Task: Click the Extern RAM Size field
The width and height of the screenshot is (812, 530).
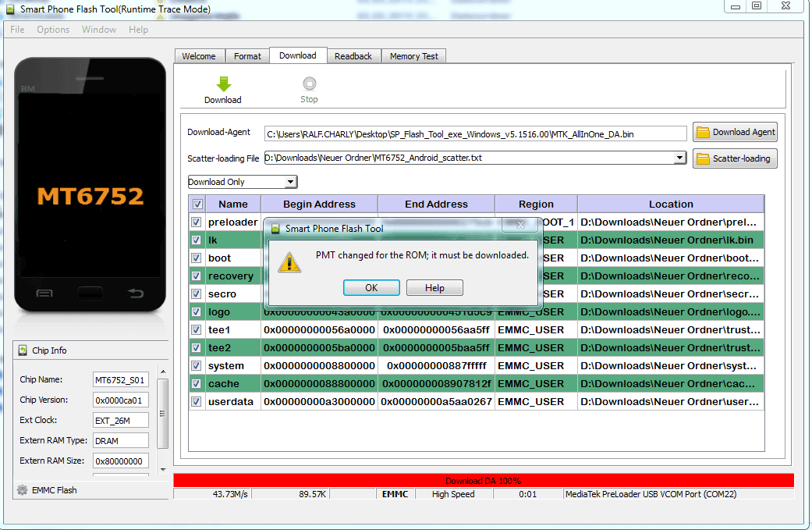Action: coord(121,461)
